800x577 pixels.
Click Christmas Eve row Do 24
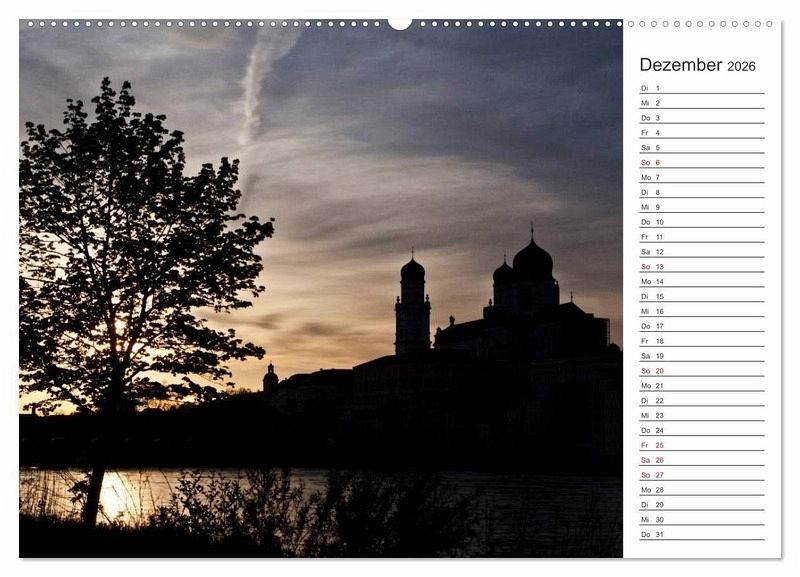[701, 430]
